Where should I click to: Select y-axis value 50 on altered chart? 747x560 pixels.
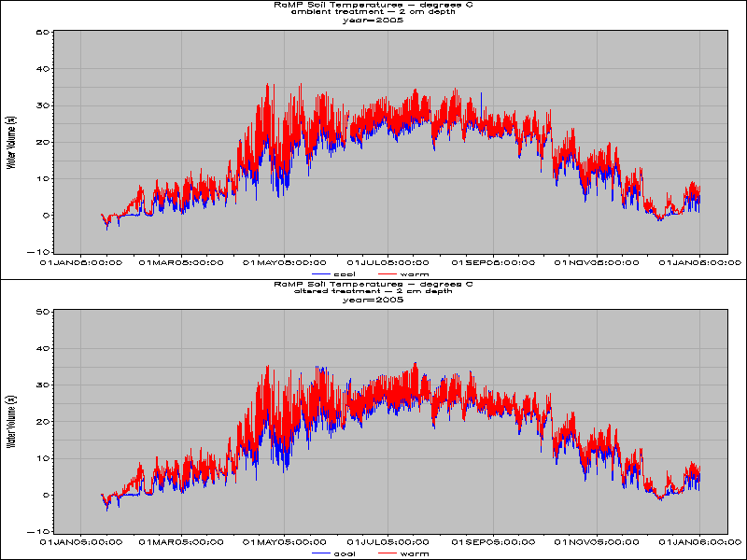pos(43,312)
